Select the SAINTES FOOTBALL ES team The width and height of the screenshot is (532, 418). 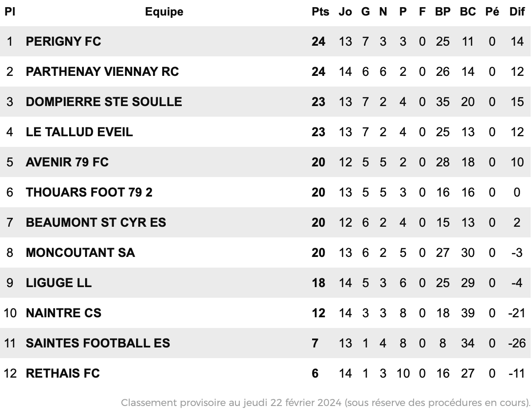pyautogui.click(x=98, y=343)
